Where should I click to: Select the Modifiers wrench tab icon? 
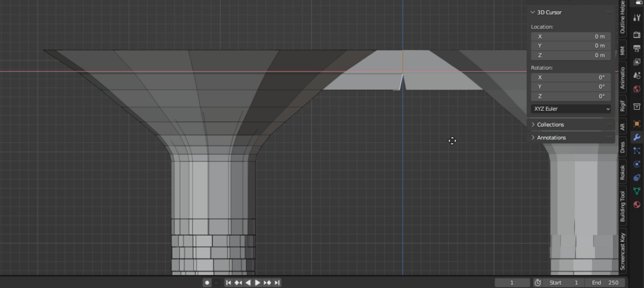[x=637, y=138]
